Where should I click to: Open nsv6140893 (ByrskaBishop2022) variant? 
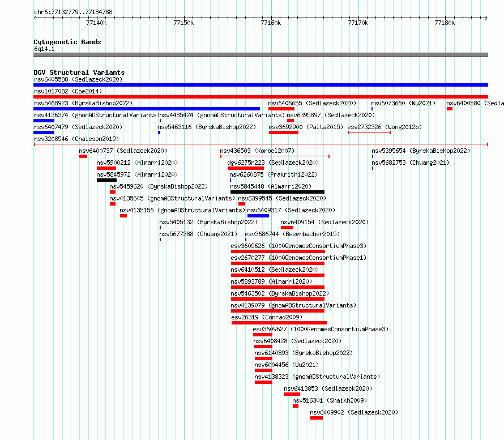pos(304,353)
